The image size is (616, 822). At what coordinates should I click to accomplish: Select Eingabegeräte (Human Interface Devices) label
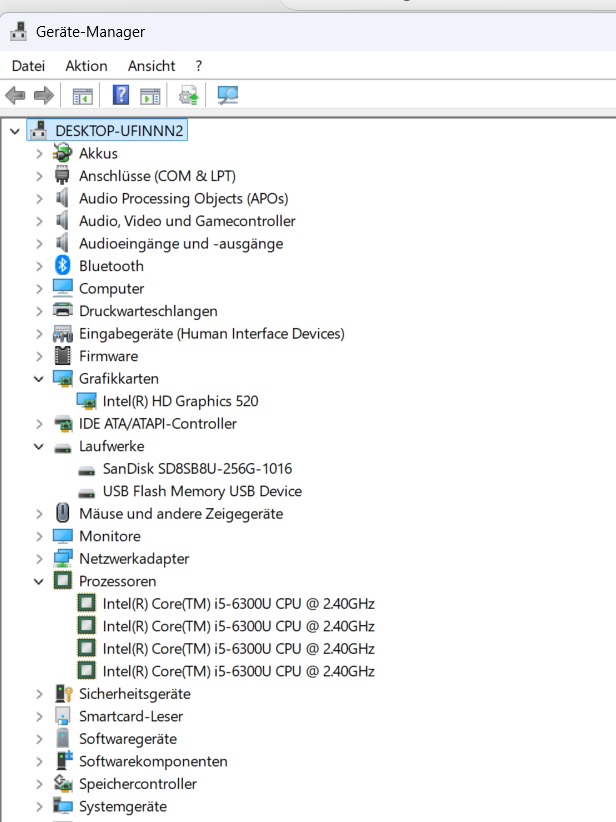(x=212, y=333)
